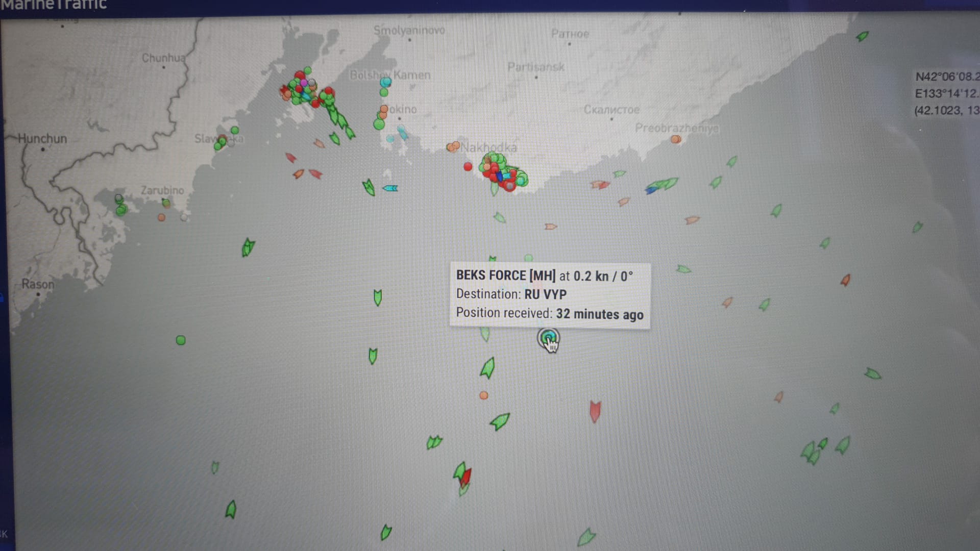
Task: Select the orange vessel at far right edge
Action: 845,280
